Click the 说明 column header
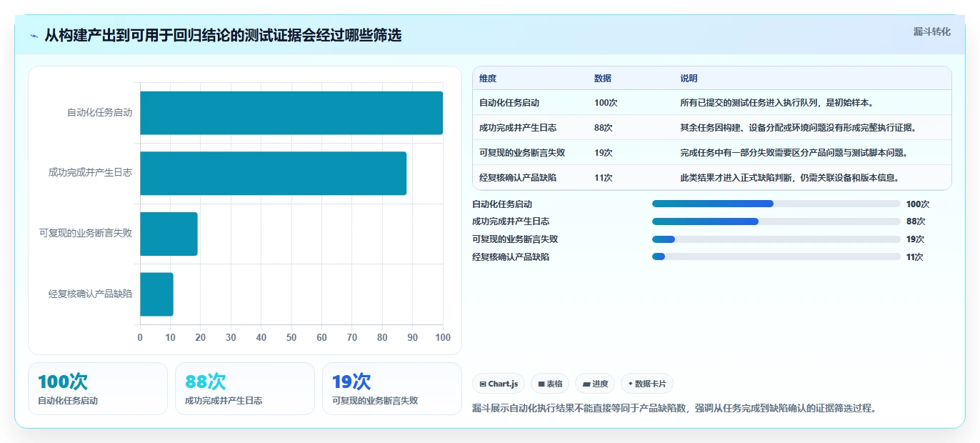Viewport: 980px width, 443px height. tap(689, 79)
